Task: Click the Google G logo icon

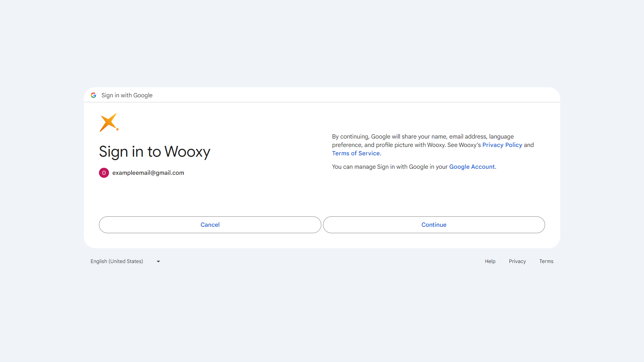Action: (x=93, y=95)
